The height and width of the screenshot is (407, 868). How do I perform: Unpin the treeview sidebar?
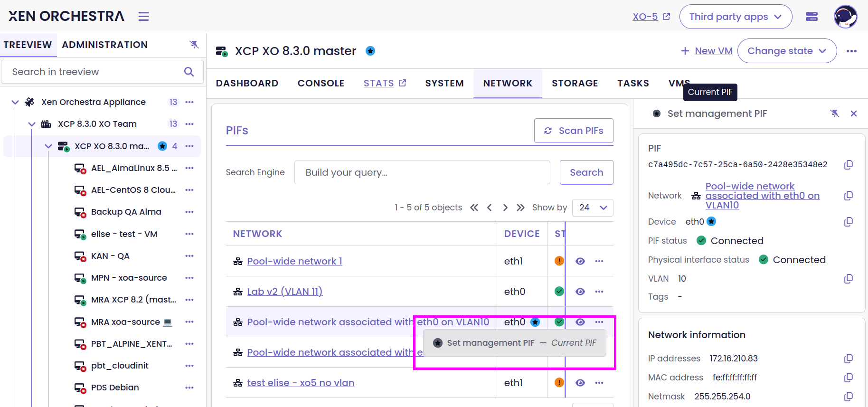194,45
